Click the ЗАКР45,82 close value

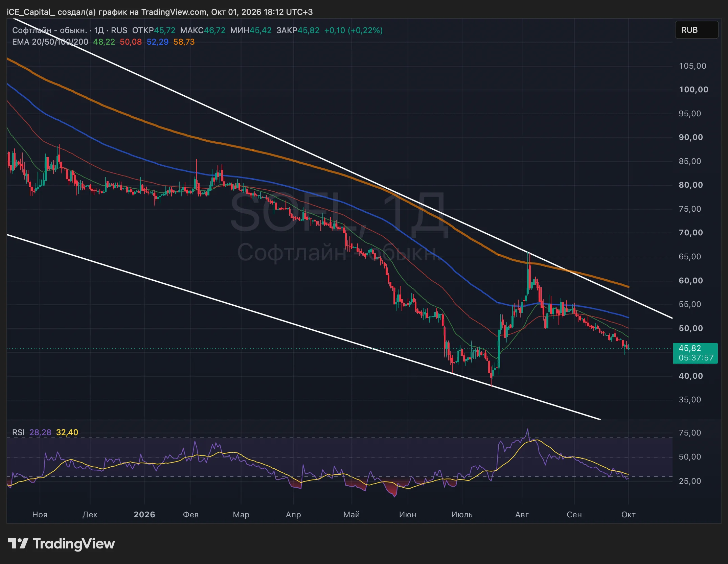(x=298, y=30)
